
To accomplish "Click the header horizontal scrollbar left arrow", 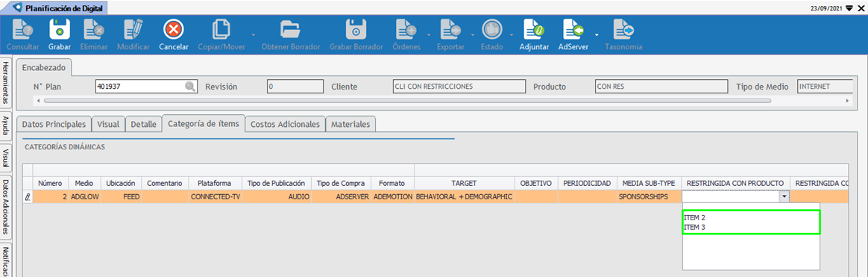I will point(37,101).
